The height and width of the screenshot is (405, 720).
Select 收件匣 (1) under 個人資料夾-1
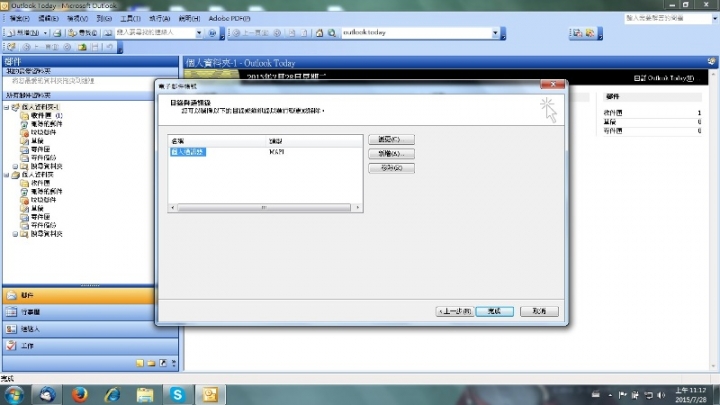point(46,115)
